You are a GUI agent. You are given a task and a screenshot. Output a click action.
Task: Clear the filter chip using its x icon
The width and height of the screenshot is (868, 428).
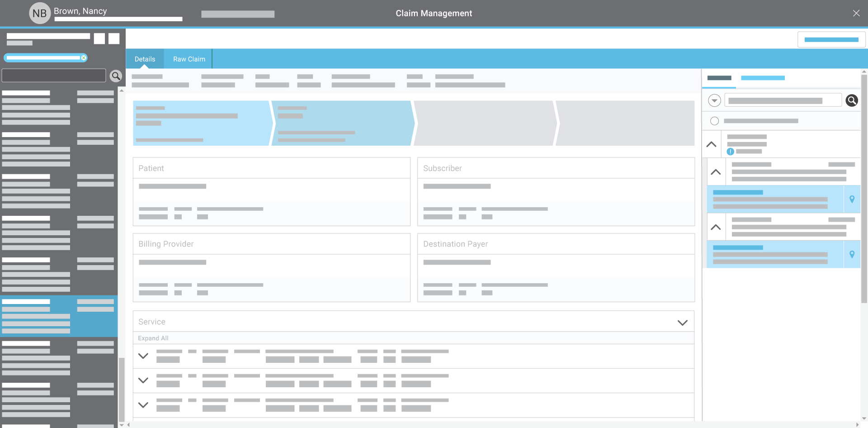(x=84, y=58)
